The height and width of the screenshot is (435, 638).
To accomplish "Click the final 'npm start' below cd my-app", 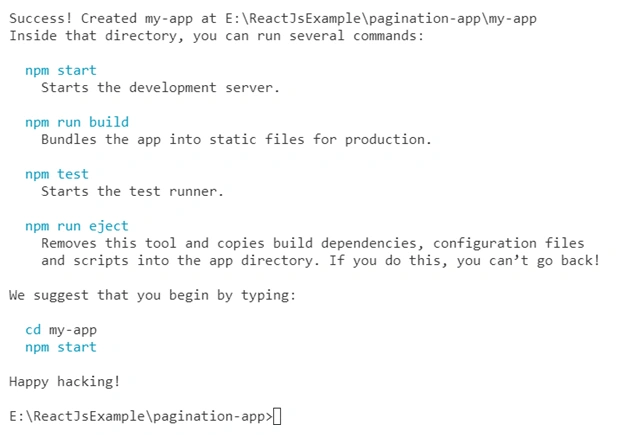I will 61,347.
